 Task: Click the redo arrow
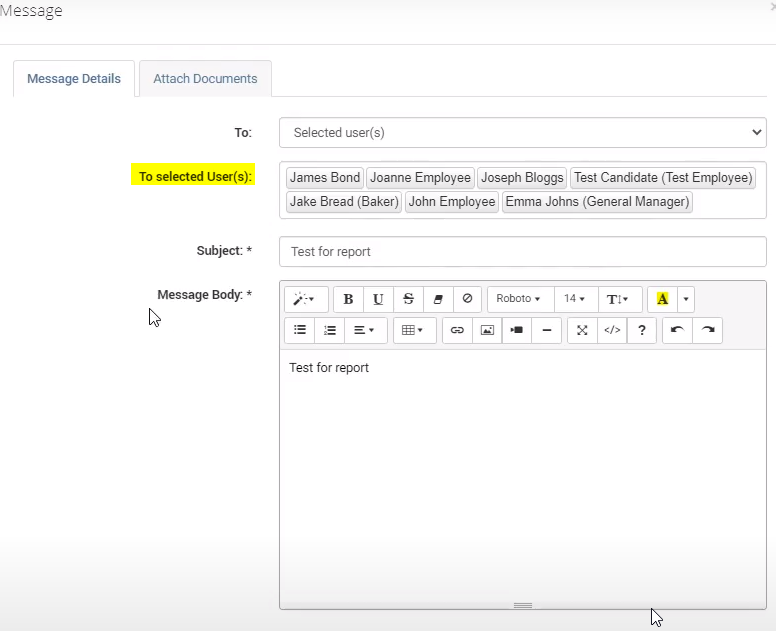[708, 330]
